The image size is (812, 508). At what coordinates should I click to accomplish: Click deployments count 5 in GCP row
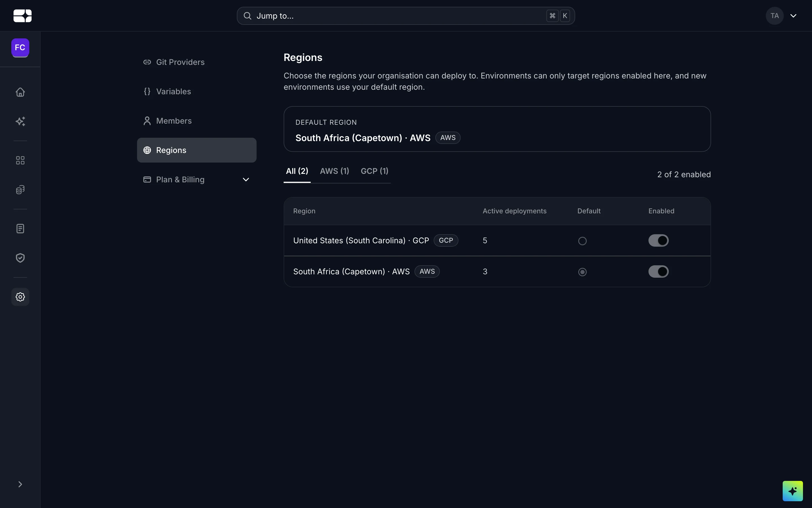[x=485, y=240]
